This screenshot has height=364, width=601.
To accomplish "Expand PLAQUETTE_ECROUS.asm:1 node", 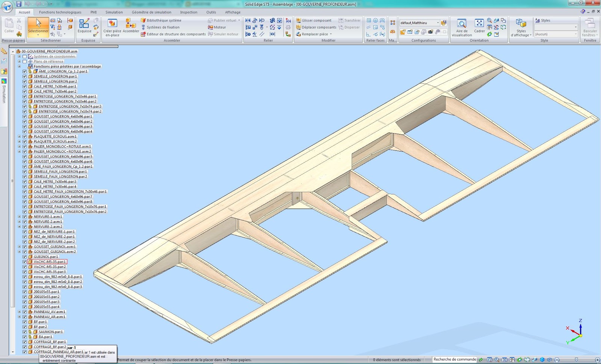I will click(19, 136).
